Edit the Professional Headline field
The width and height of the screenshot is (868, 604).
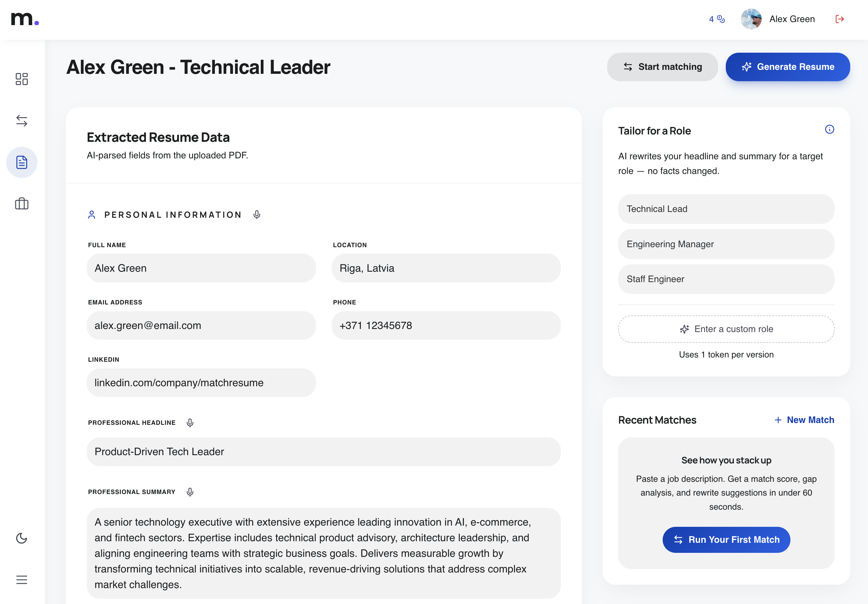pos(324,451)
